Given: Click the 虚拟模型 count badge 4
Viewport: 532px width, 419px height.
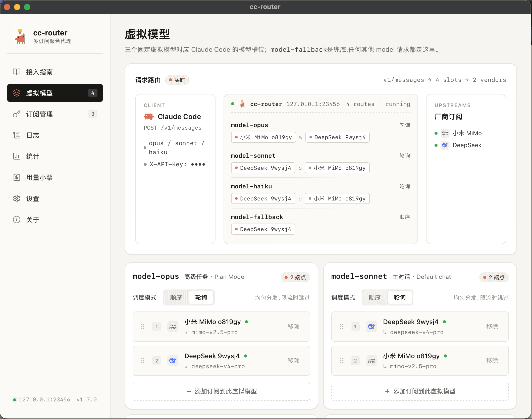Looking at the screenshot, I should 93,93.
